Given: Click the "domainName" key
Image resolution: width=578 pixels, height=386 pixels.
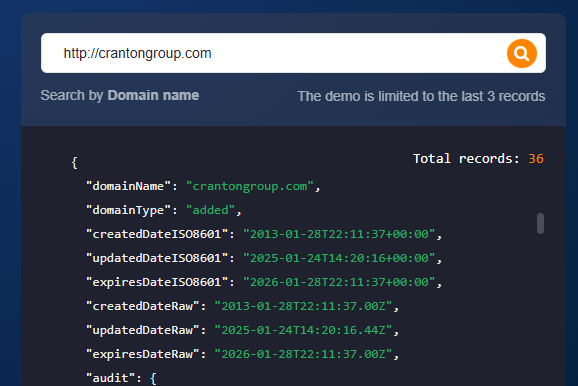Looking at the screenshot, I should tap(128, 186).
